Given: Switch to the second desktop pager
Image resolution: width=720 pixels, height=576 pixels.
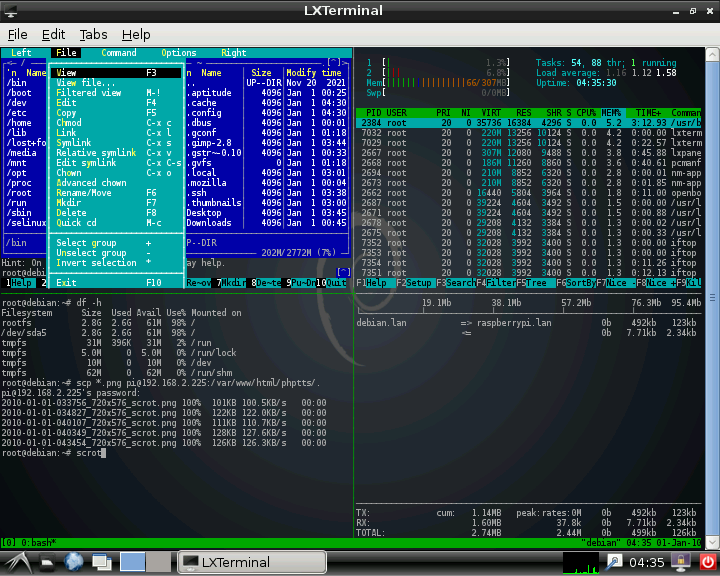Looking at the screenshot, I should (x=158, y=562).
